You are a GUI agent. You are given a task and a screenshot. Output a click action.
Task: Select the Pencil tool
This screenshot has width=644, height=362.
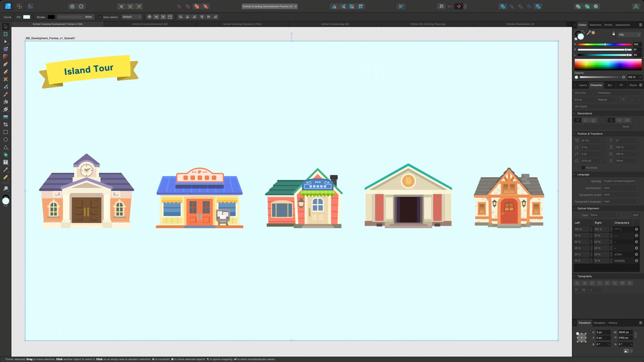[x=5, y=71]
